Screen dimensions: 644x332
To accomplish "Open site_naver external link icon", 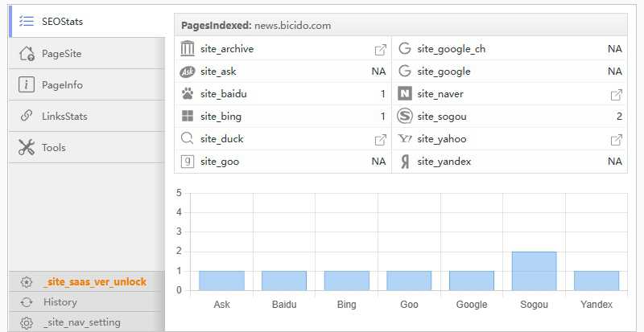I will 616,95.
